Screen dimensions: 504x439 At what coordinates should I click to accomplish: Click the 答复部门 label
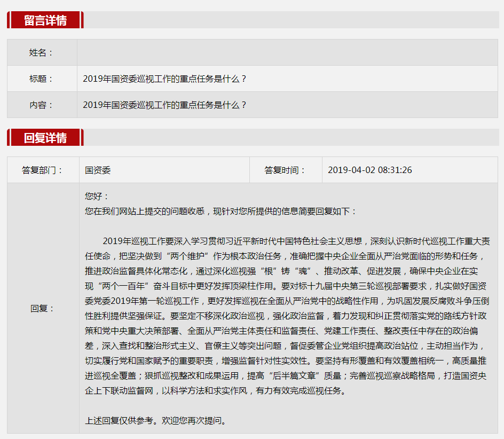43,170
